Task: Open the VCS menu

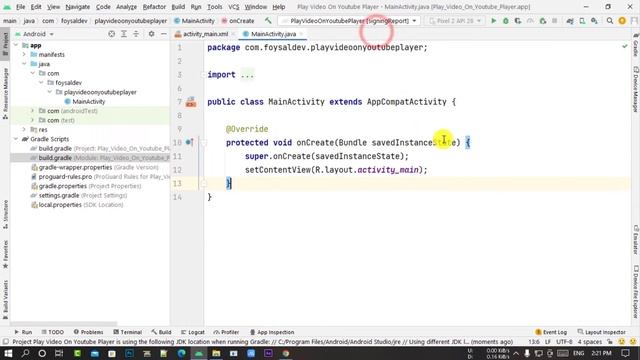Action: [233, 7]
